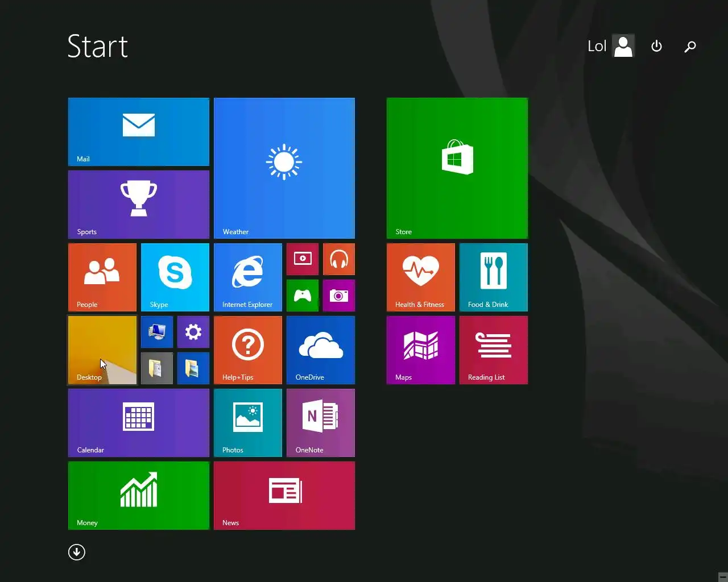Open the Money tile
Viewport: 728px width, 582px height.
pos(139,496)
